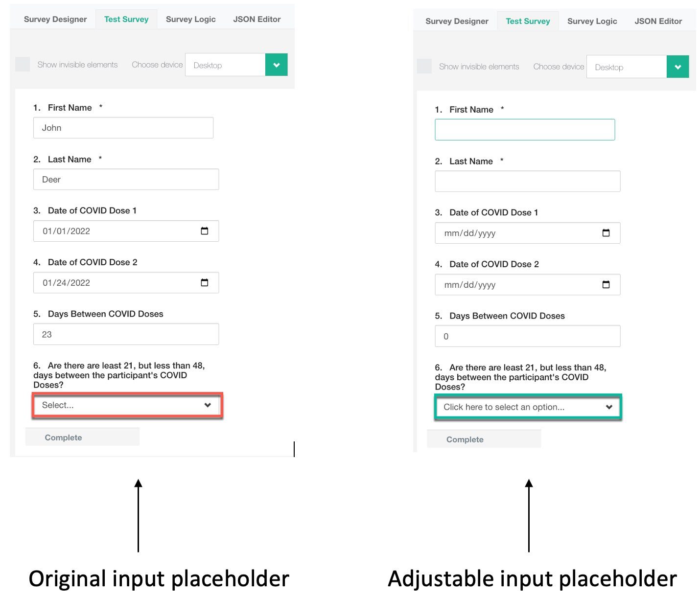700x598 pixels.
Task: Open calendar picker for left Dose 2 date
Action: 205,282
